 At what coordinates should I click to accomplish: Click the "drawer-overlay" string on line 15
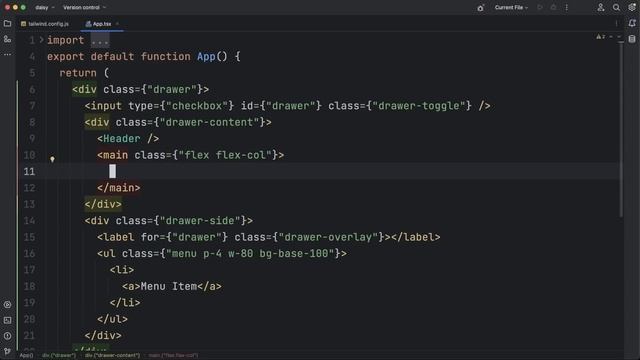point(328,237)
